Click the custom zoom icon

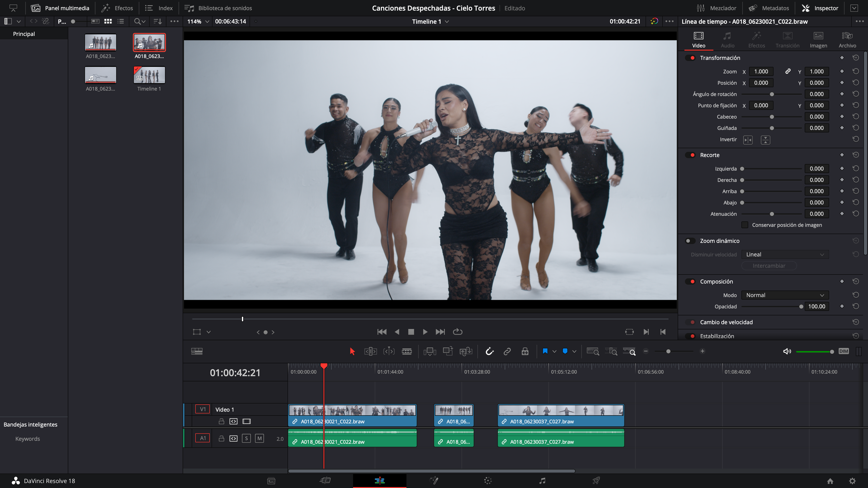[629, 351]
